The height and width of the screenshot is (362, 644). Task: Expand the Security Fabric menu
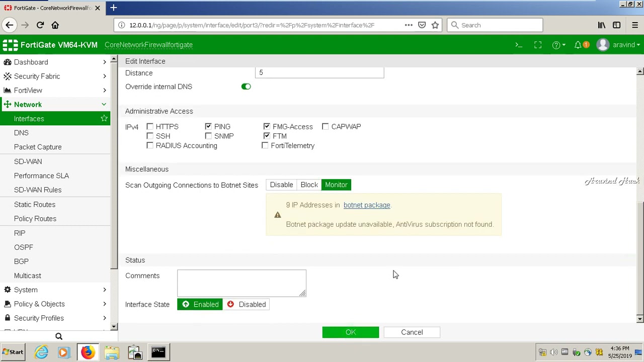click(x=55, y=76)
